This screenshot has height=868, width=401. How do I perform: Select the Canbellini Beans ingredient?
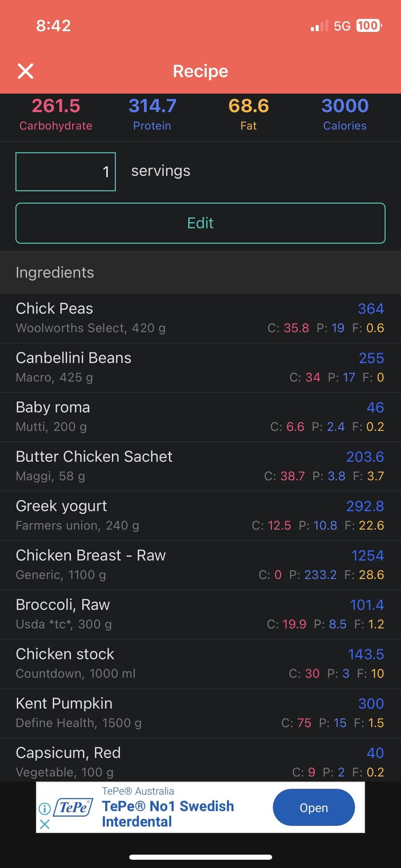click(x=200, y=368)
